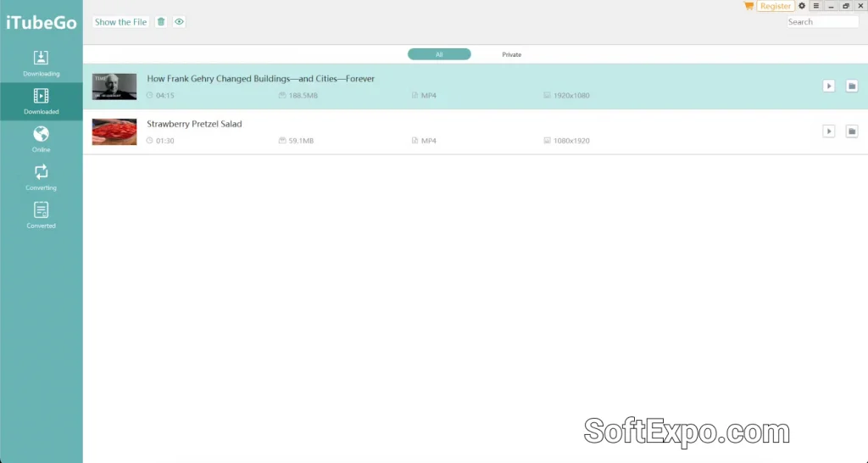
Task: Restore down the iTubeGo window
Action: 846,6
